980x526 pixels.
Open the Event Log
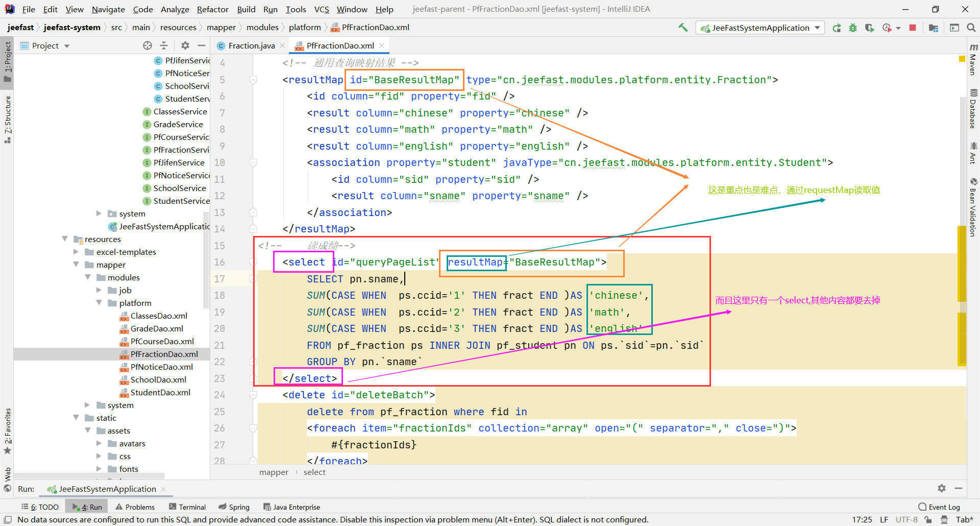point(939,507)
